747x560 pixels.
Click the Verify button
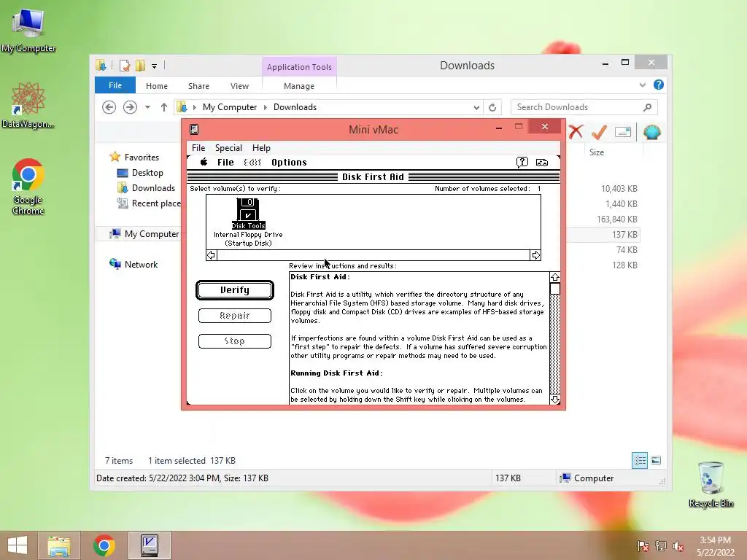point(235,290)
